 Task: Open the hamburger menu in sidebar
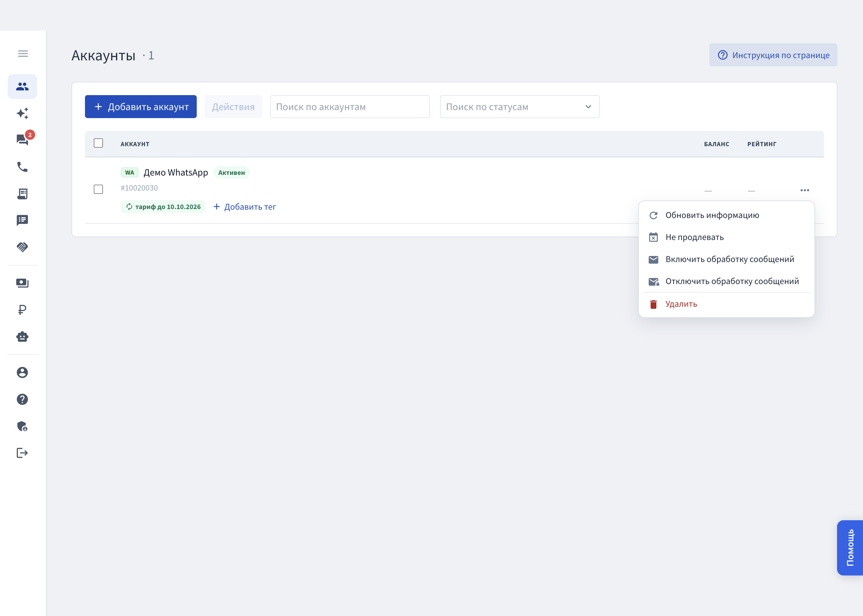23,54
